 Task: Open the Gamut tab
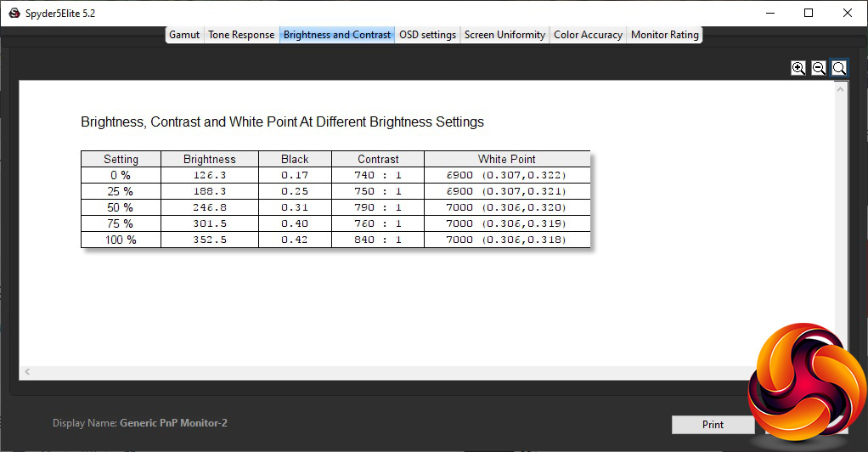[x=184, y=35]
